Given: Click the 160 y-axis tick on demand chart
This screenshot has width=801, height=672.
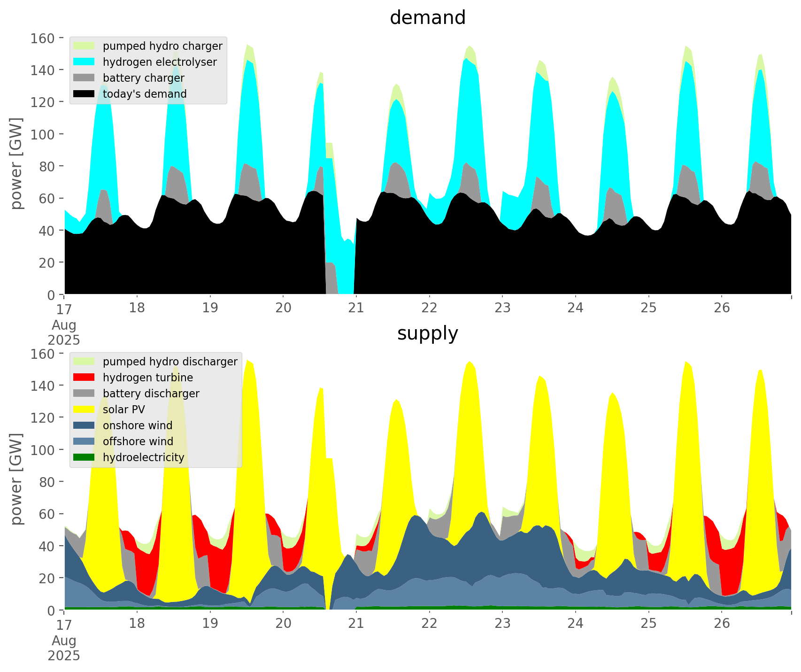Looking at the screenshot, I should [42, 38].
